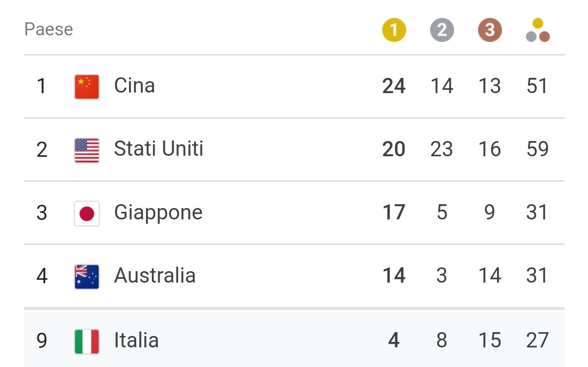Select the Giappone country name
The image size is (588, 367).
158,212
